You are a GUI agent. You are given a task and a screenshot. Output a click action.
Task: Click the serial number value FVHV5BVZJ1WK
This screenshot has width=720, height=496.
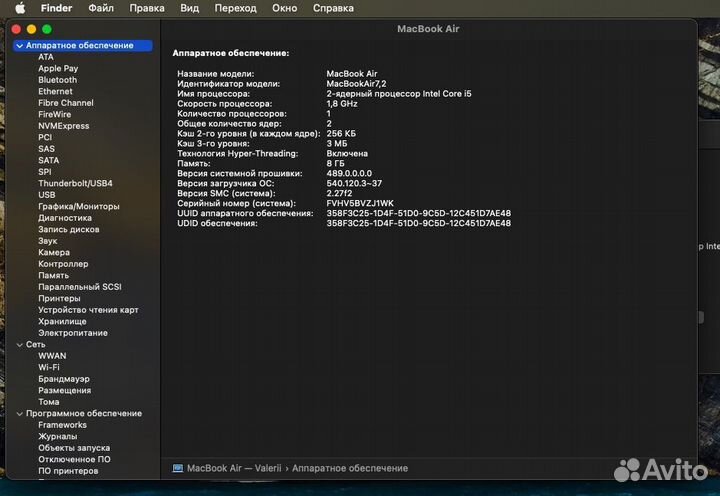pyautogui.click(x=360, y=203)
